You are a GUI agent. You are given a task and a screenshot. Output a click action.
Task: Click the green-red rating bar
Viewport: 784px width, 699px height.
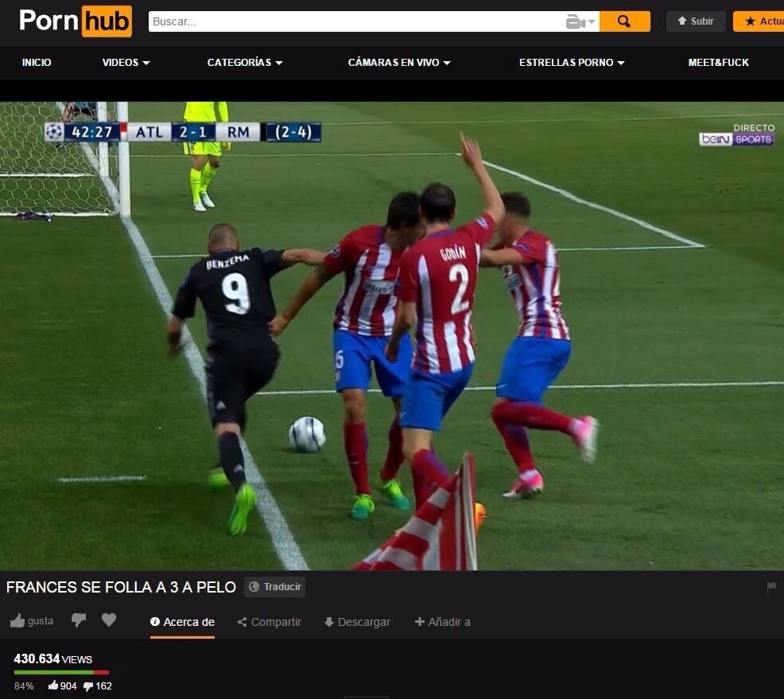tap(61, 673)
